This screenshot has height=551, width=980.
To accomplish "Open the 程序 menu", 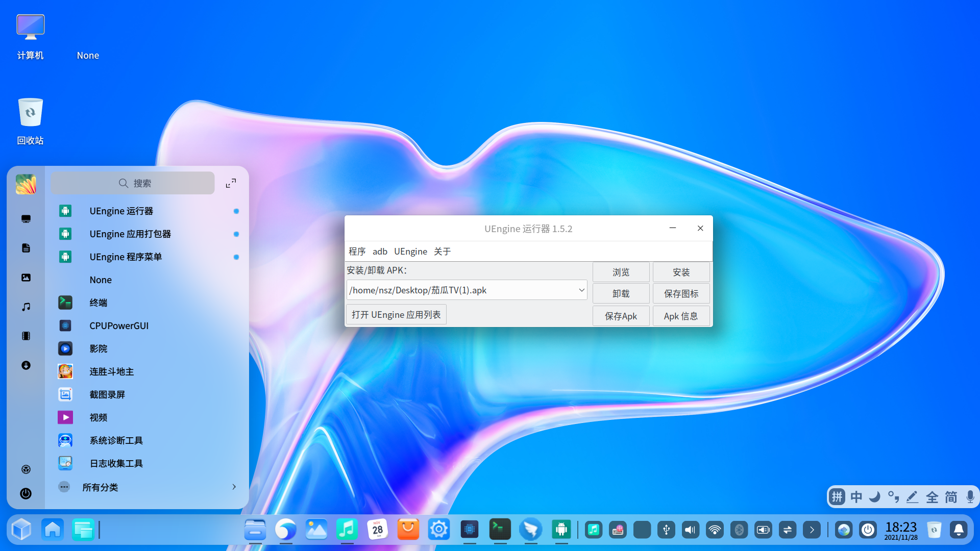I will 357,252.
